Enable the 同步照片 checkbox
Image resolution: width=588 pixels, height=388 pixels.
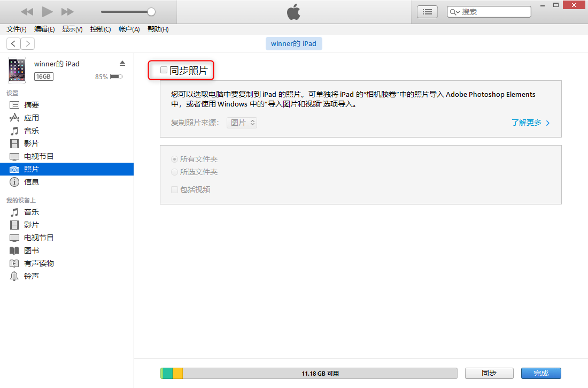(x=164, y=70)
